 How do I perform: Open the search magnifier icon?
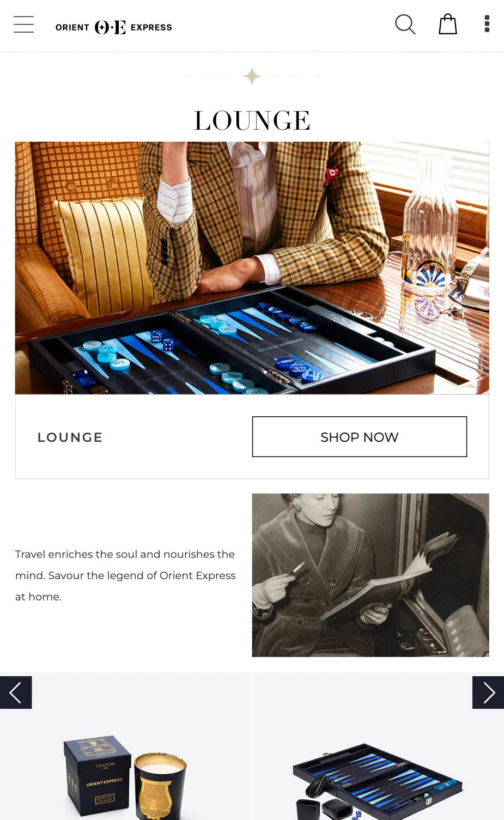tap(405, 25)
